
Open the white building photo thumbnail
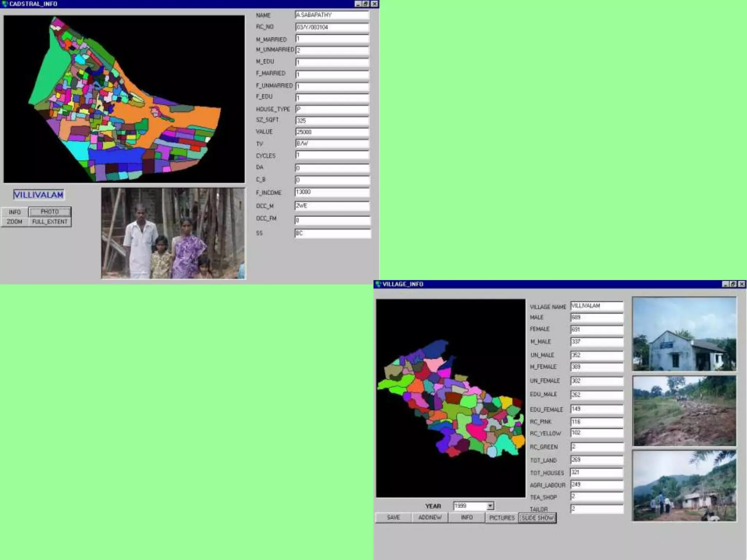[x=684, y=334]
